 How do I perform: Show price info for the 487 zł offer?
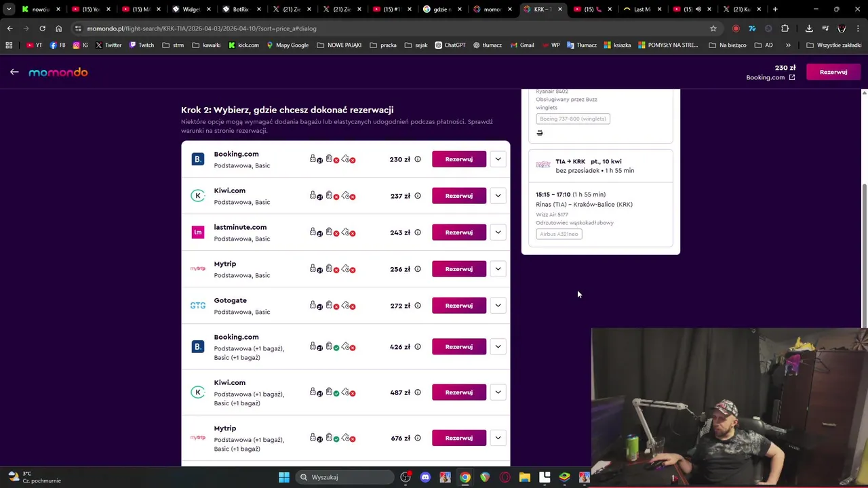pyautogui.click(x=418, y=392)
